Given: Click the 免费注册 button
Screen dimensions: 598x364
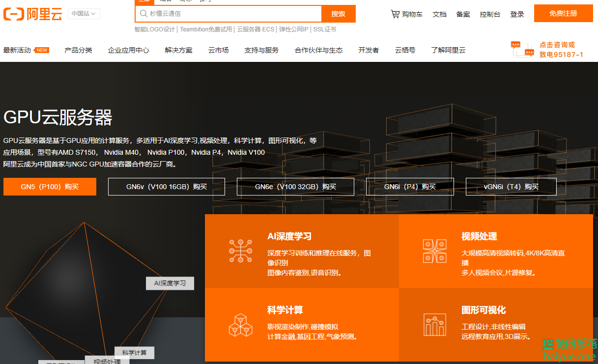Looking at the screenshot, I should [x=564, y=14].
